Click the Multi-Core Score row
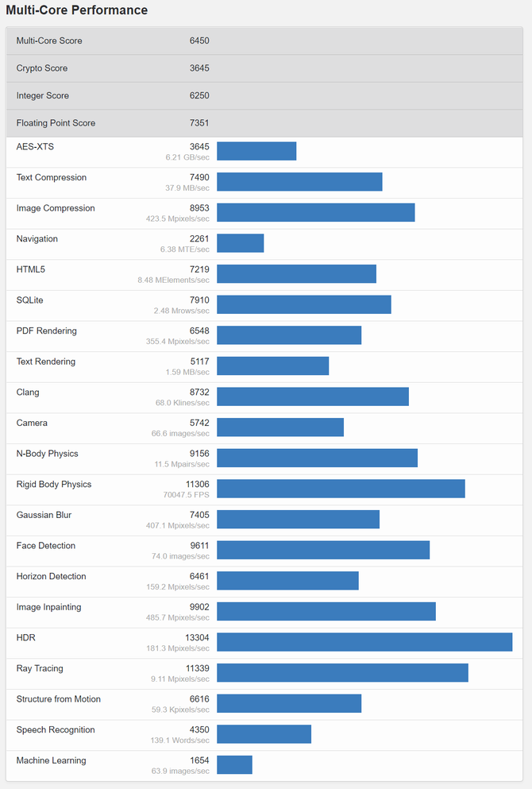Viewport: 532px width, 789px height. 264,41
